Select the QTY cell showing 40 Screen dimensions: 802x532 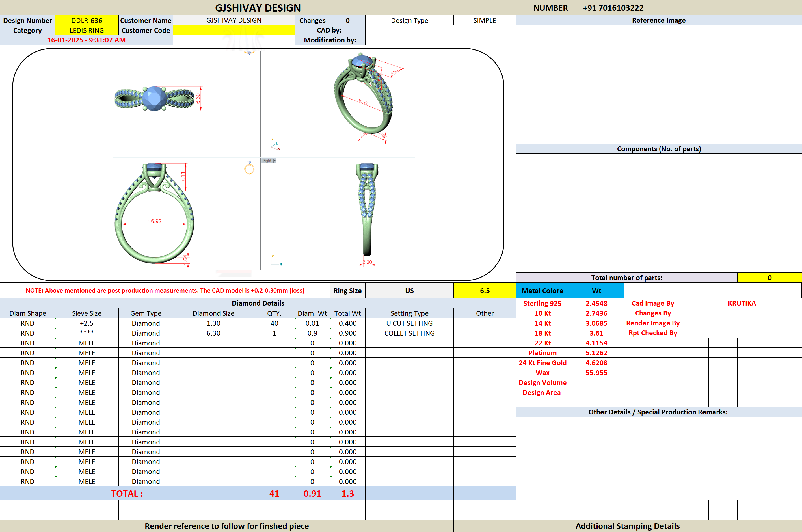274,323
